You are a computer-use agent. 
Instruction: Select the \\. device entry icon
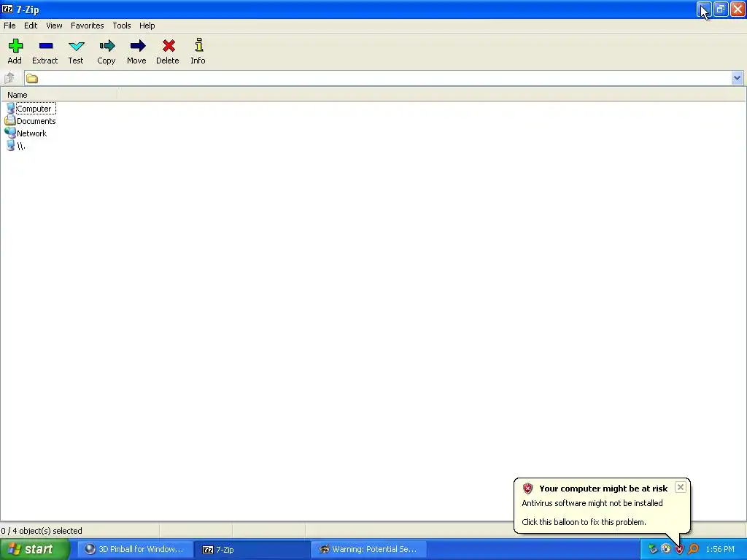click(10, 145)
